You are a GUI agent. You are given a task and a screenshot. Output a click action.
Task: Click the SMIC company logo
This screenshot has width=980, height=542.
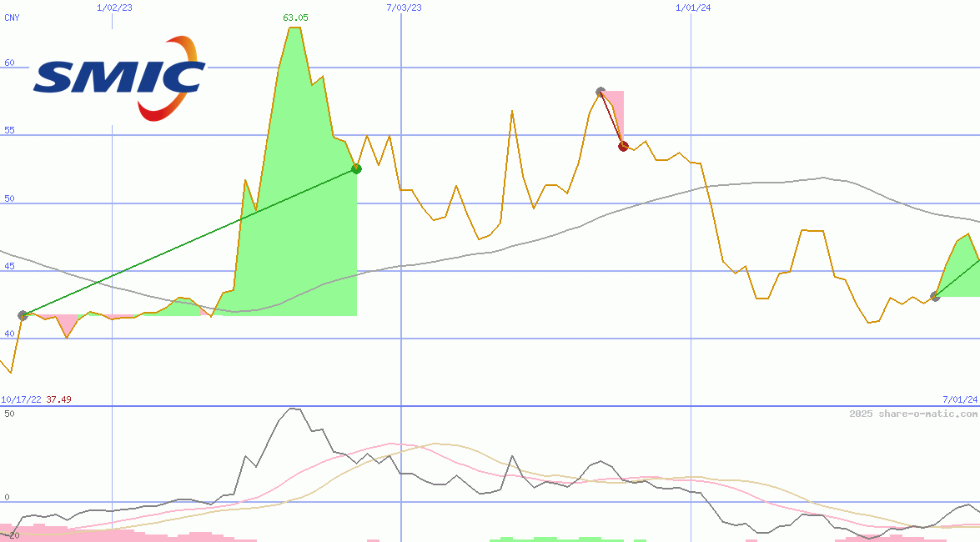tap(119, 79)
